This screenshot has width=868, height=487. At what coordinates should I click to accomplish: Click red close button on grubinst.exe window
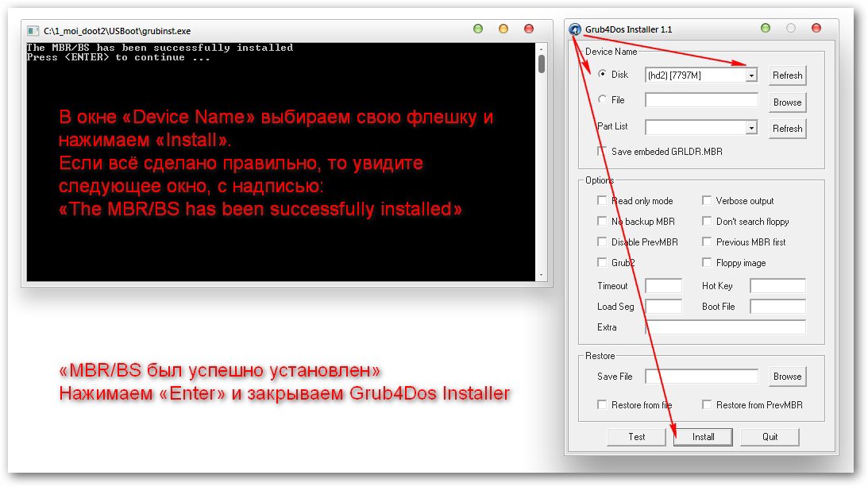click(x=528, y=29)
